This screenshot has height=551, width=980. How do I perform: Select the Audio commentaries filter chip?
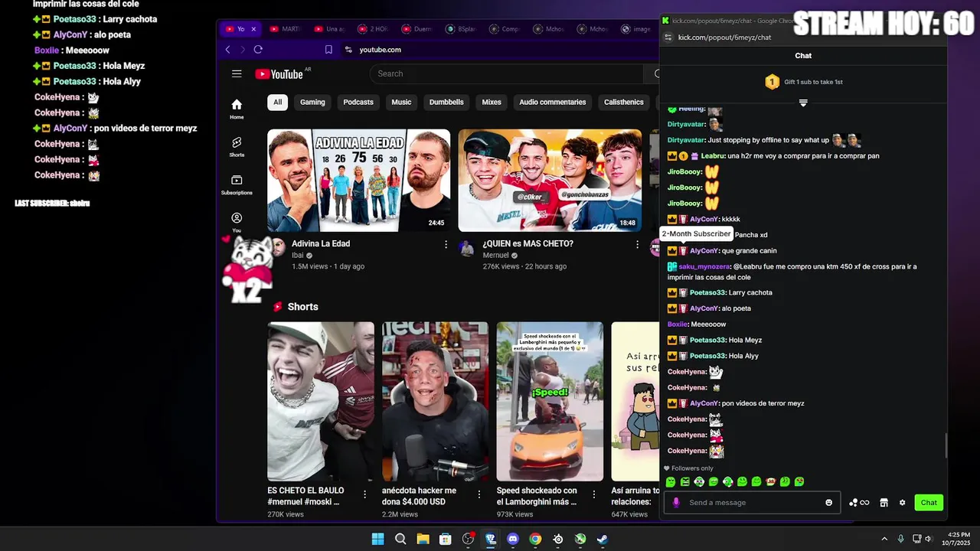point(553,103)
